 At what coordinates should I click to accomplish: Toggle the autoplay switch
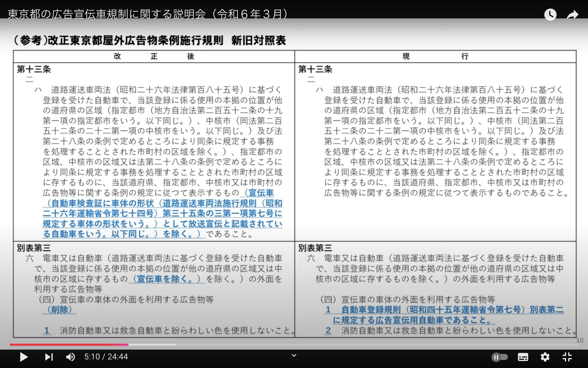(499, 357)
